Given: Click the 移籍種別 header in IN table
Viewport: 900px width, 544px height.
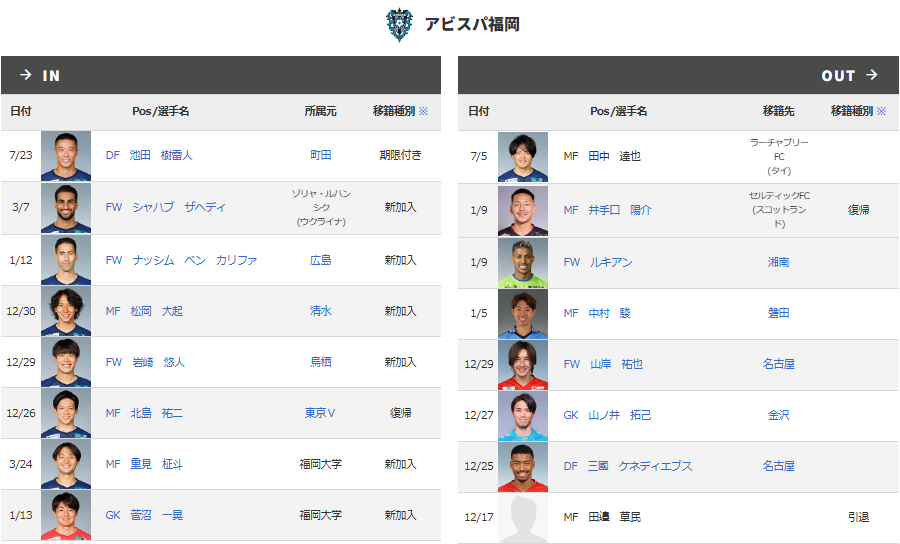Looking at the screenshot, I should pyautogui.click(x=393, y=111).
